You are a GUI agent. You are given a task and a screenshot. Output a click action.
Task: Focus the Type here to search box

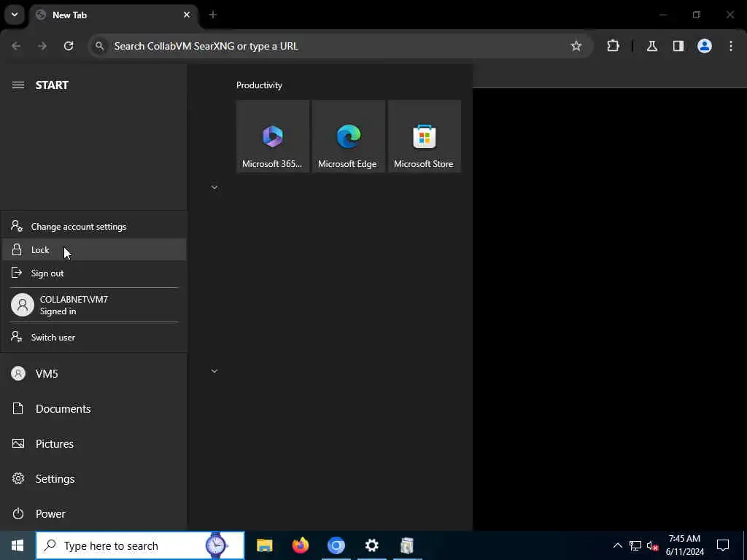click(x=140, y=545)
